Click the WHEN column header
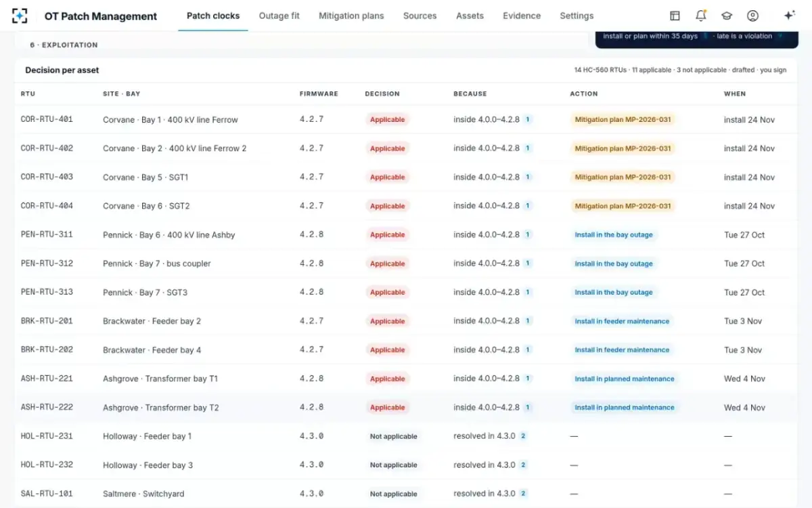The image size is (812, 508). [x=735, y=93]
